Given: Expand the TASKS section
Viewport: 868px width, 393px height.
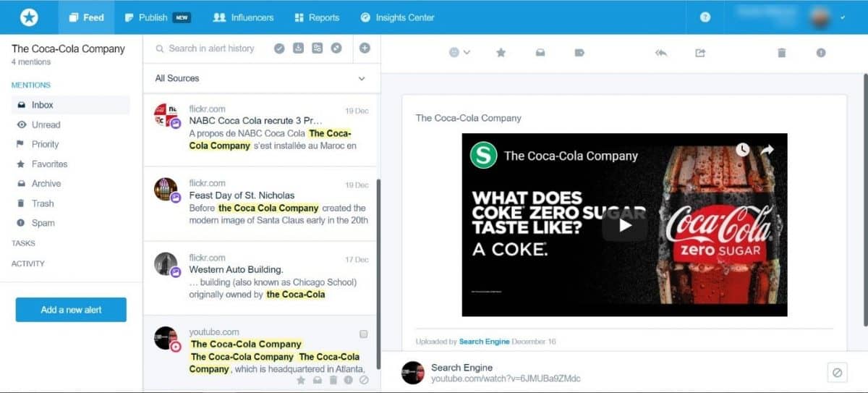Looking at the screenshot, I should coord(23,243).
